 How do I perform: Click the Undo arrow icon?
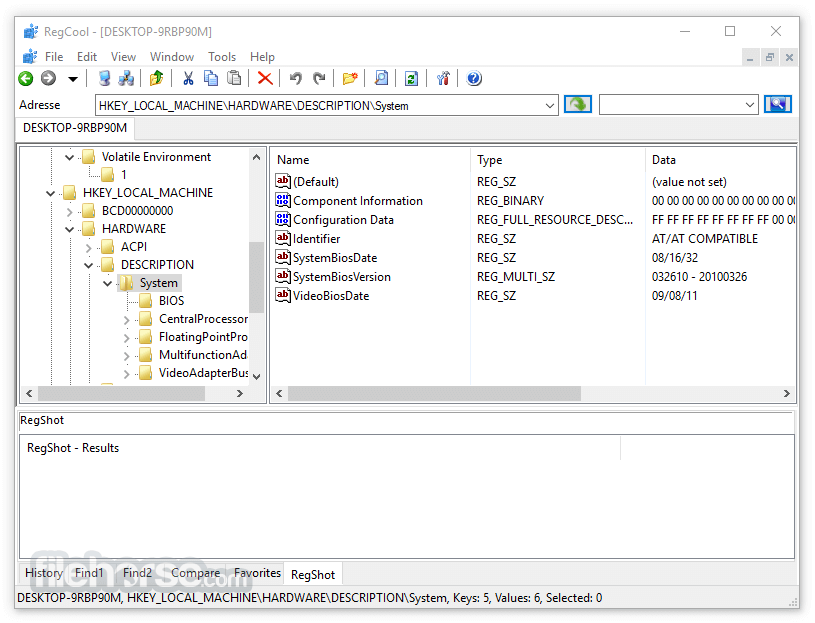296,78
